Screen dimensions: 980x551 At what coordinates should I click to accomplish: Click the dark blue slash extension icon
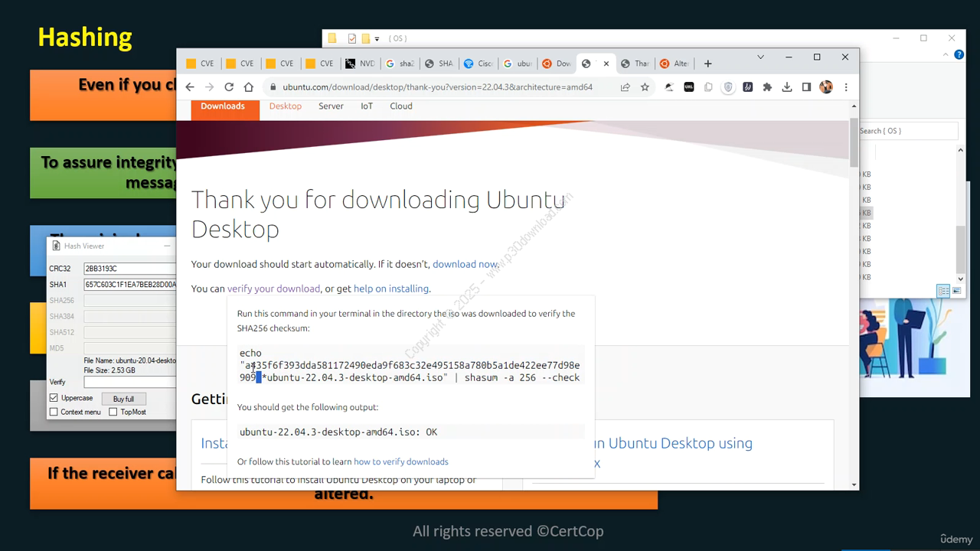click(748, 87)
